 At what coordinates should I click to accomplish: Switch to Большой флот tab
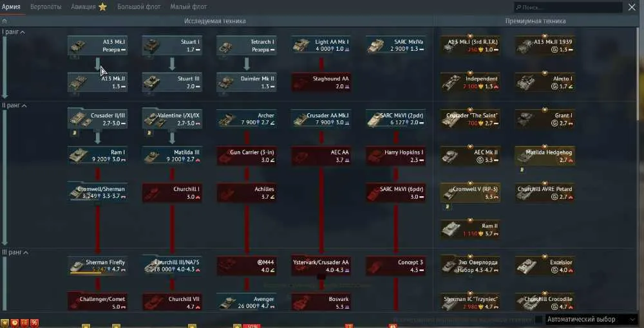point(139,7)
